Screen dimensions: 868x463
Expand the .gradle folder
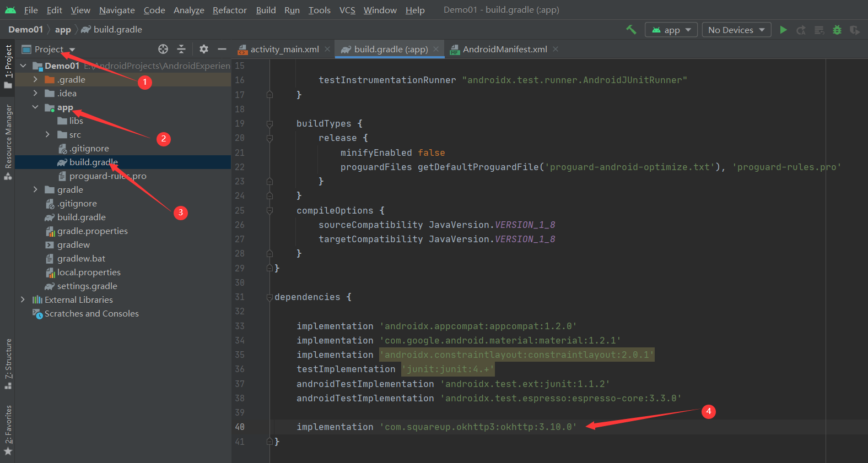[35, 79]
